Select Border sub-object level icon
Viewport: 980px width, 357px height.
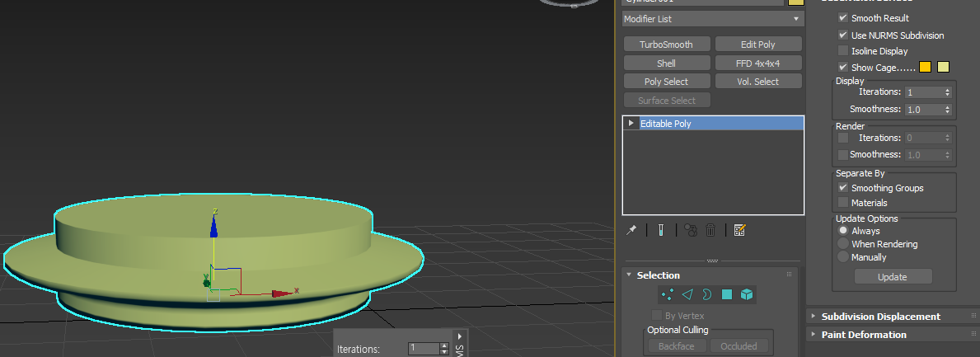(707, 294)
